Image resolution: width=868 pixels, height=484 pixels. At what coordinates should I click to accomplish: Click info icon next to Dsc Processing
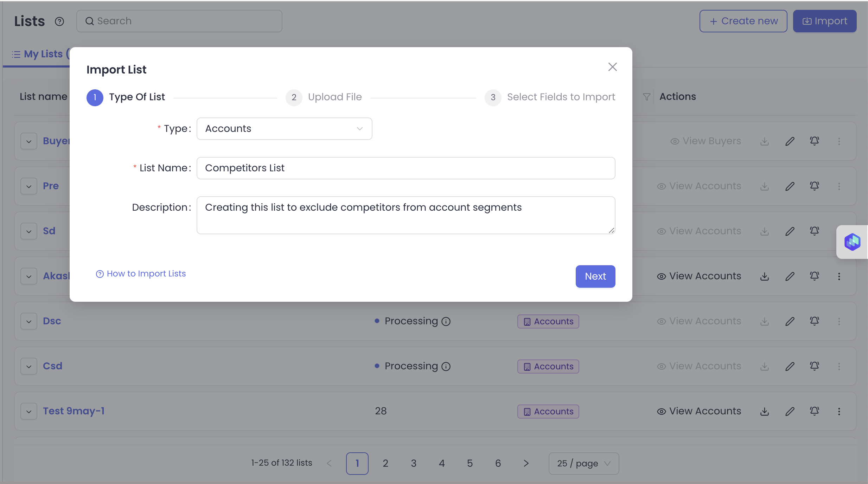(446, 321)
